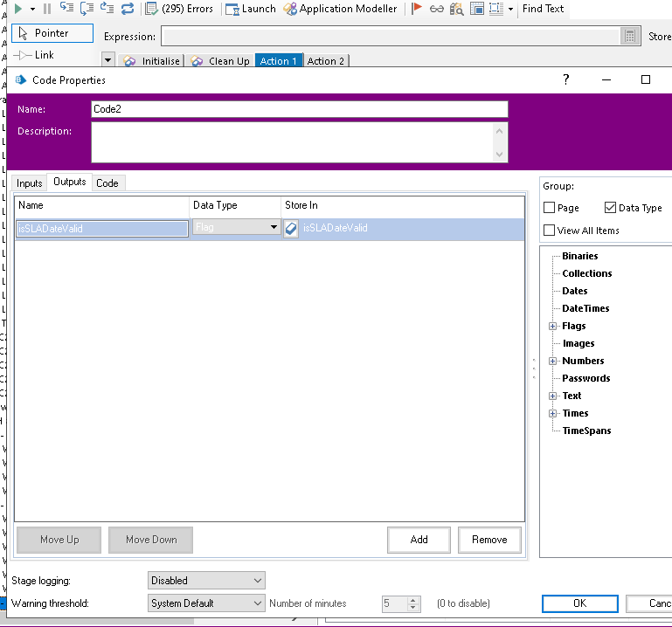
Task: Open the Stage logging dropdown
Action: point(206,581)
